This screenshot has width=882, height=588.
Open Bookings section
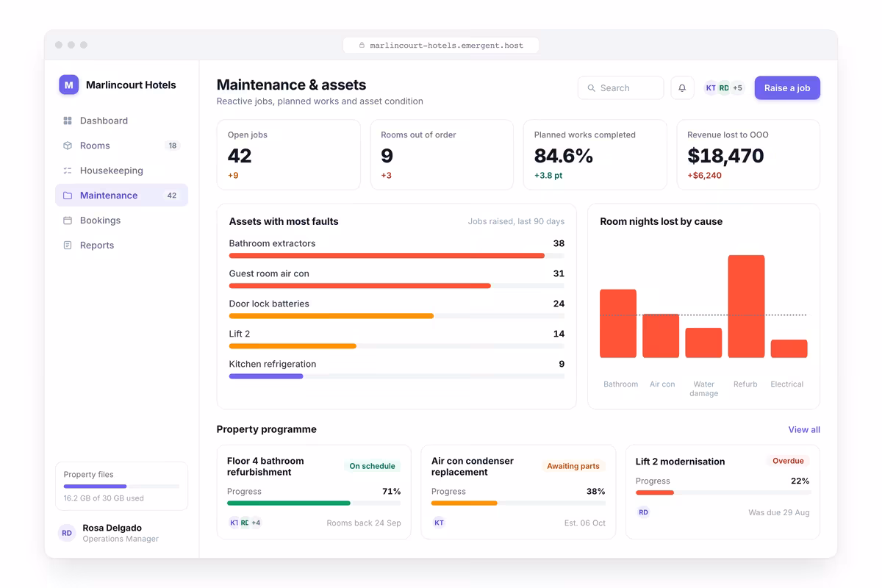121,220
